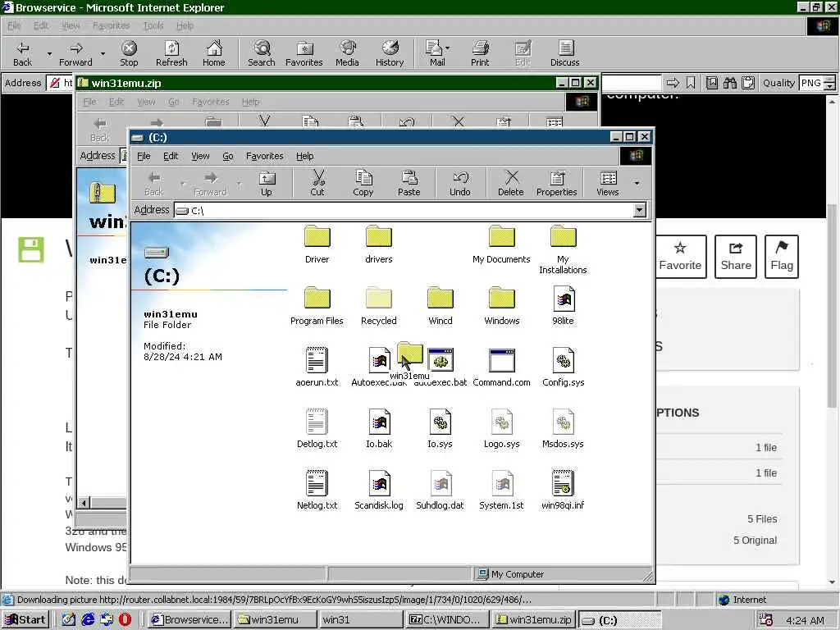Click Paste in the C: window toolbar

(x=409, y=183)
